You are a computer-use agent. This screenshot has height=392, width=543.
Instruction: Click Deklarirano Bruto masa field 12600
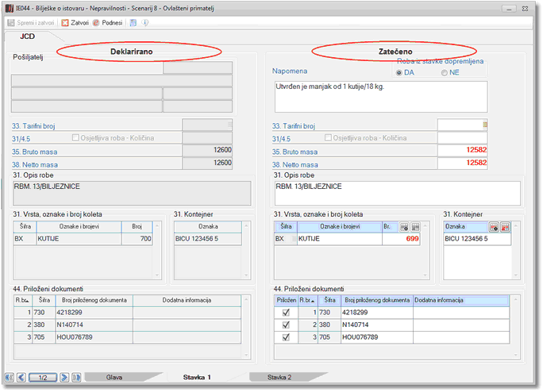pyautogui.click(x=207, y=150)
